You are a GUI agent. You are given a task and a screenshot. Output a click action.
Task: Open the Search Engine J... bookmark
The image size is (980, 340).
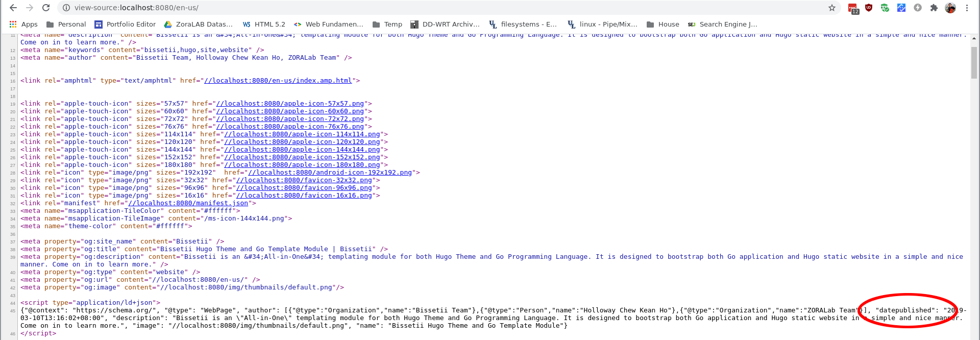pyautogui.click(x=722, y=24)
